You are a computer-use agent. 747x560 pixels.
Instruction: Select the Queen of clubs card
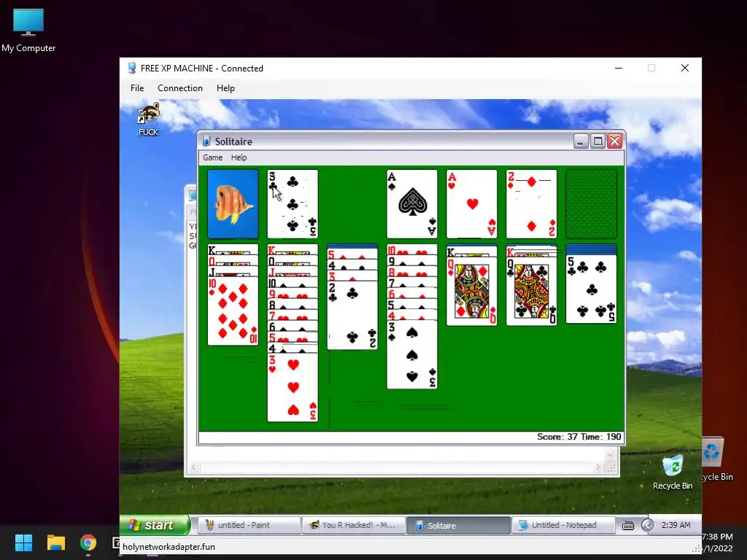531,292
